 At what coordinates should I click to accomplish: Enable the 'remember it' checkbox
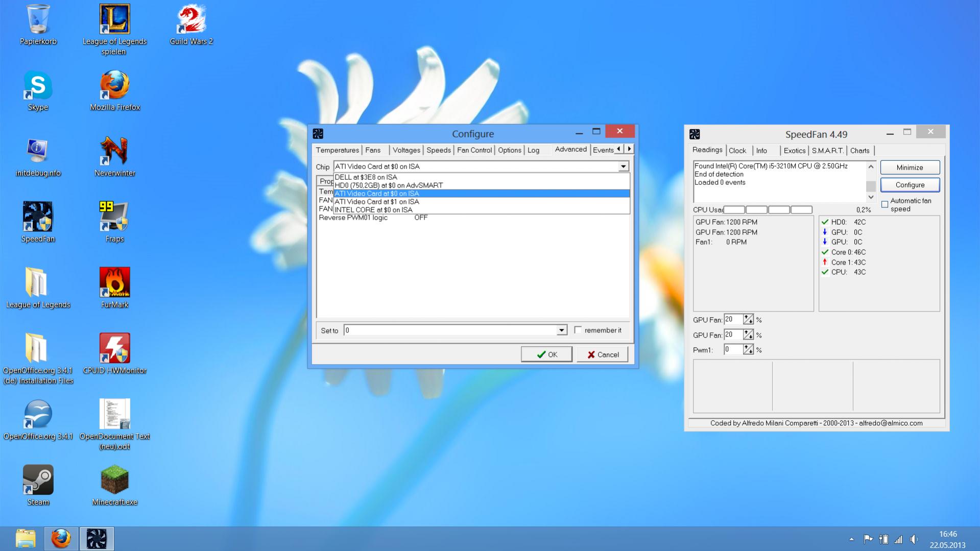[578, 330]
